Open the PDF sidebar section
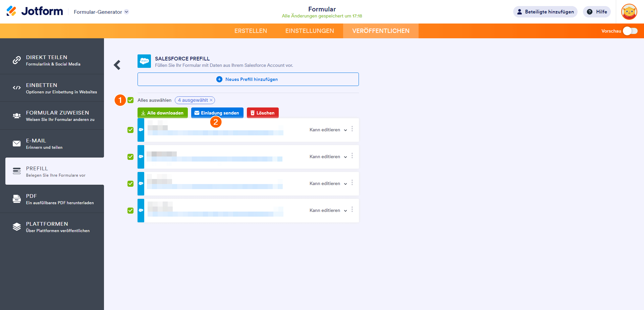Image resolution: width=644 pixels, height=310 pixels. 52,199
